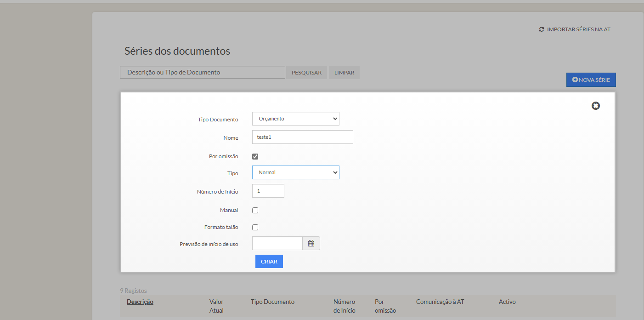
Task: Click the calendar icon for date selection
Action: click(x=311, y=243)
